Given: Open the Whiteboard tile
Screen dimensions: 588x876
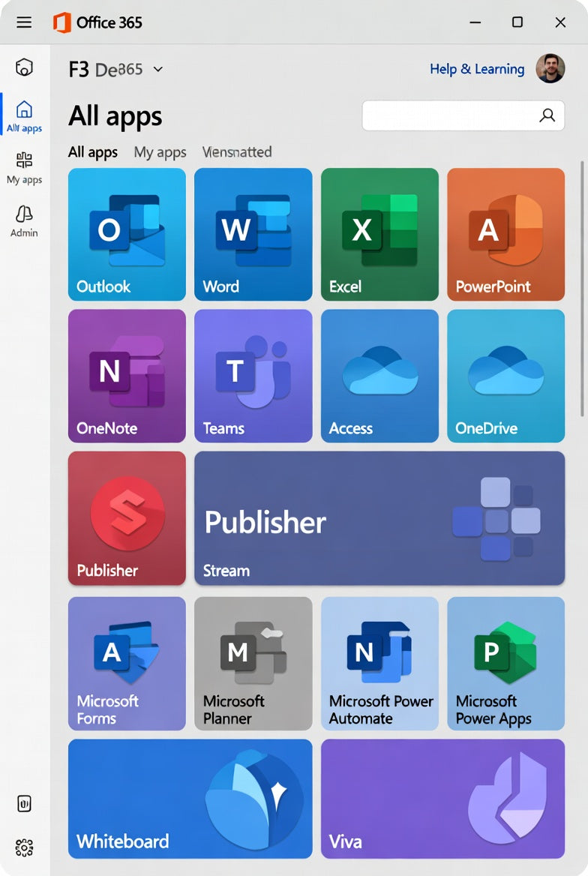Looking at the screenshot, I should (x=190, y=799).
